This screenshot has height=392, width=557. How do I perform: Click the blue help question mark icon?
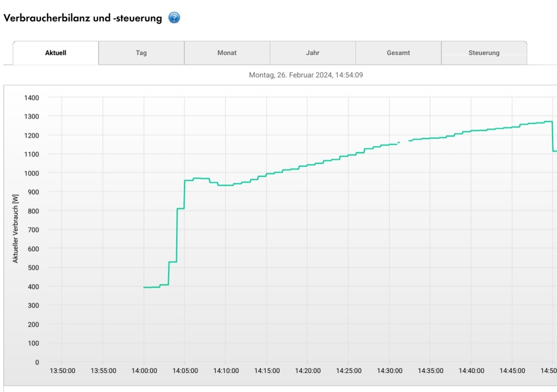(174, 17)
